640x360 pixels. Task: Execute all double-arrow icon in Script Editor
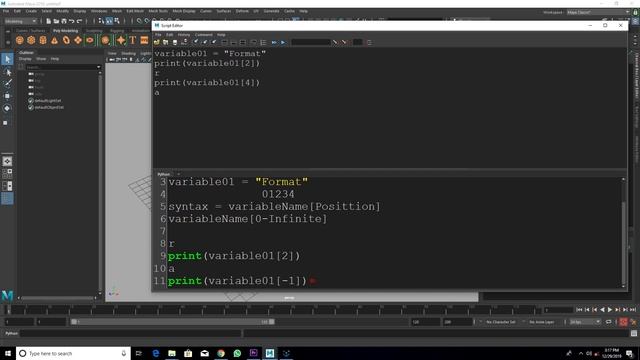coord(274,42)
